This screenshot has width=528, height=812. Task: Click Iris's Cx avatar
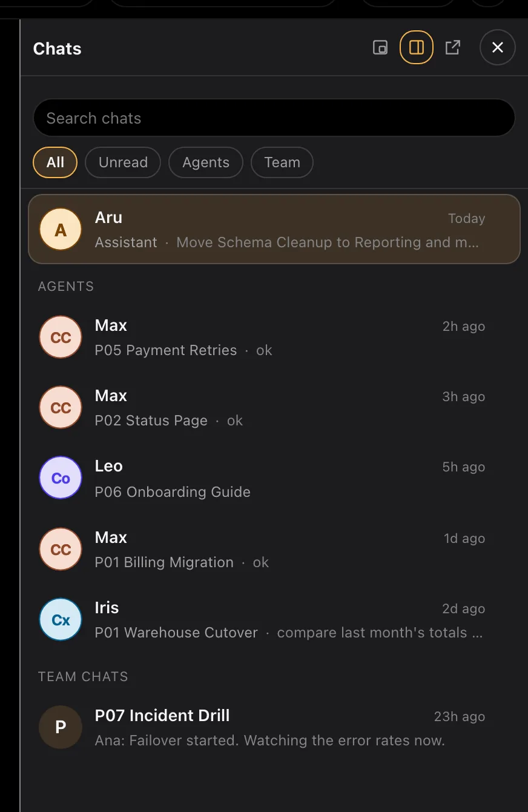[61, 620]
